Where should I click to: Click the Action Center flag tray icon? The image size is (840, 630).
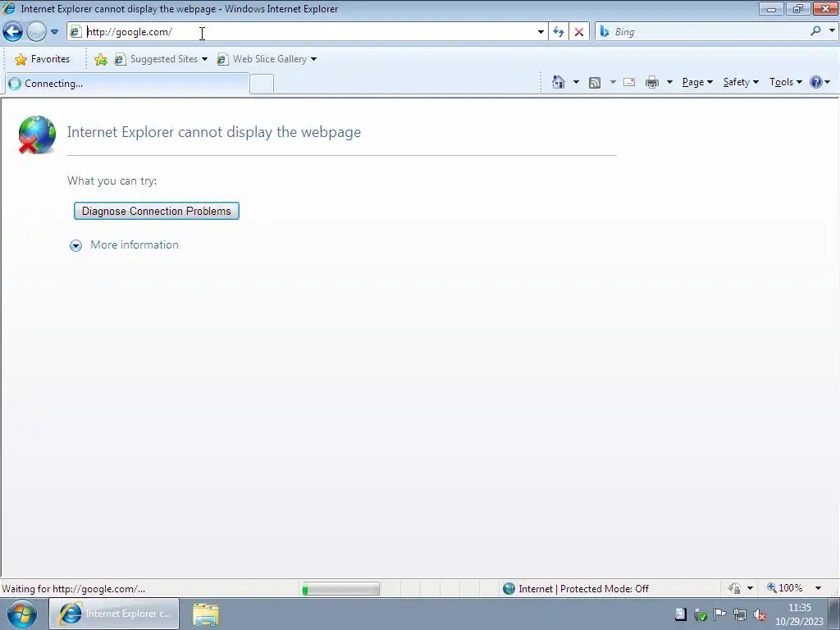720,614
